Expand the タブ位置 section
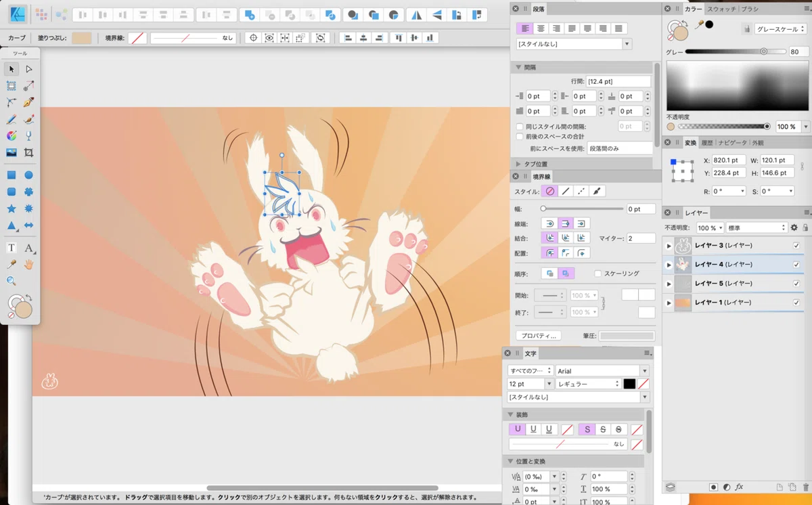Image resolution: width=812 pixels, height=505 pixels. click(x=518, y=164)
